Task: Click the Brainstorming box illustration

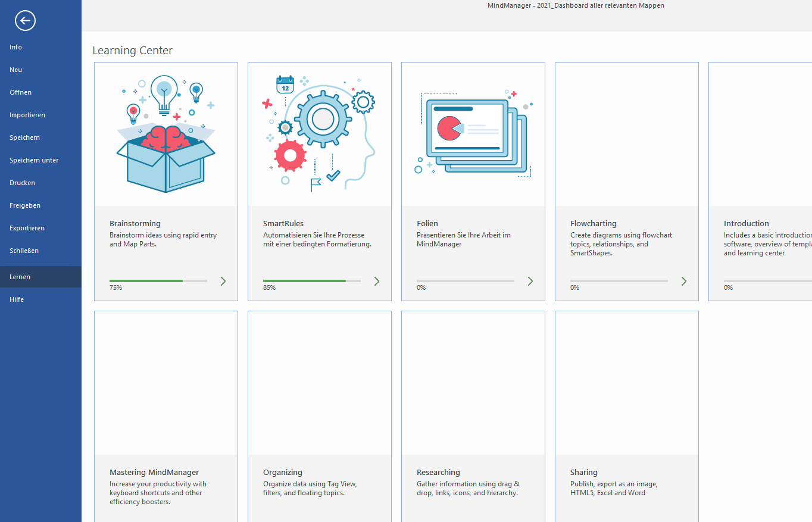Action: coord(165,134)
